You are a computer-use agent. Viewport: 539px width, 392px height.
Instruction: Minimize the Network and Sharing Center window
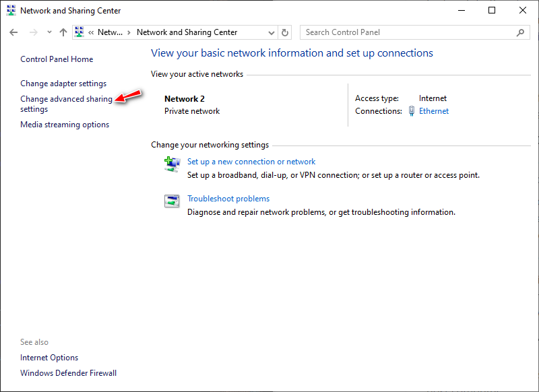(462, 10)
